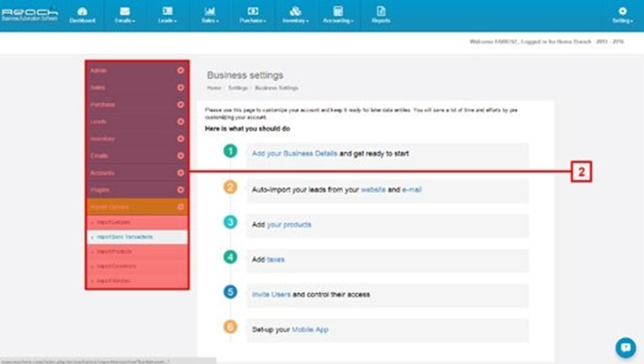Click the Emails envelope icon
Viewport: 644px width, 364px height.
(125, 11)
